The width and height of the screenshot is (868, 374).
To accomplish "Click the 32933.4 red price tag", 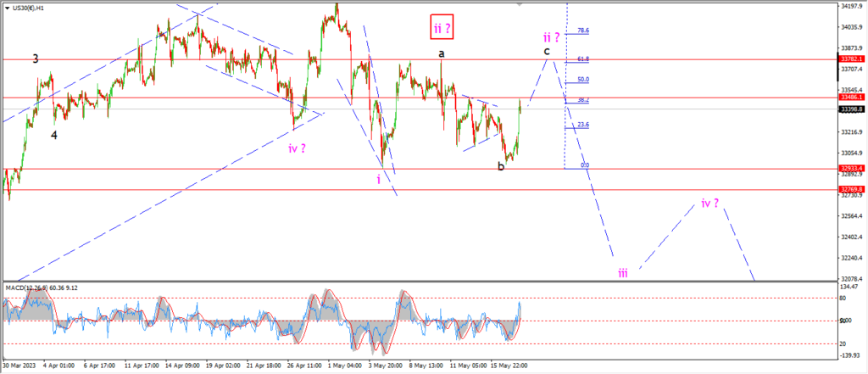I will pos(850,169).
